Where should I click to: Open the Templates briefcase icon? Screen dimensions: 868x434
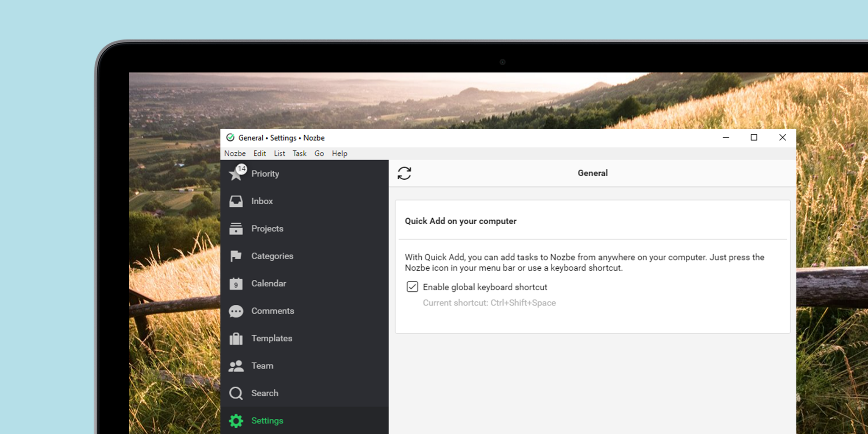(236, 339)
